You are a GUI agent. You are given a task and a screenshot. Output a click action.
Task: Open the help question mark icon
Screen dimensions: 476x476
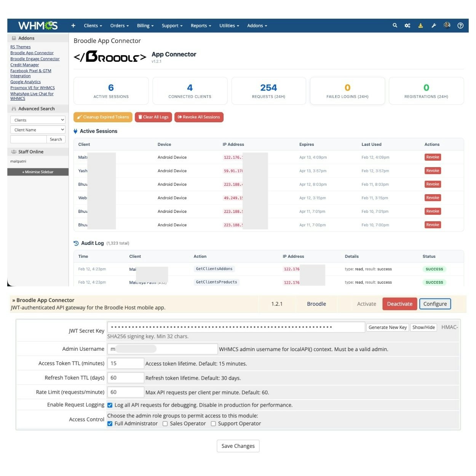460,26
